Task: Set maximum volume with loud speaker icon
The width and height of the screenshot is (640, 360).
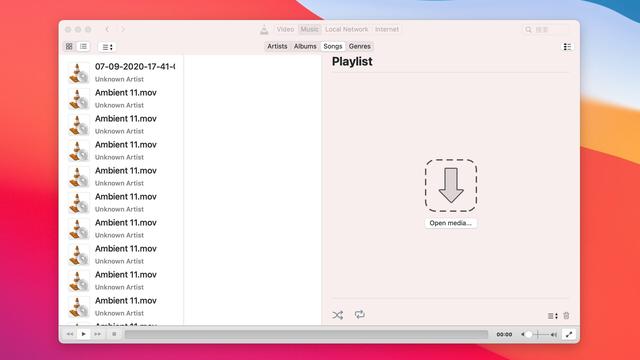Action: point(554,335)
